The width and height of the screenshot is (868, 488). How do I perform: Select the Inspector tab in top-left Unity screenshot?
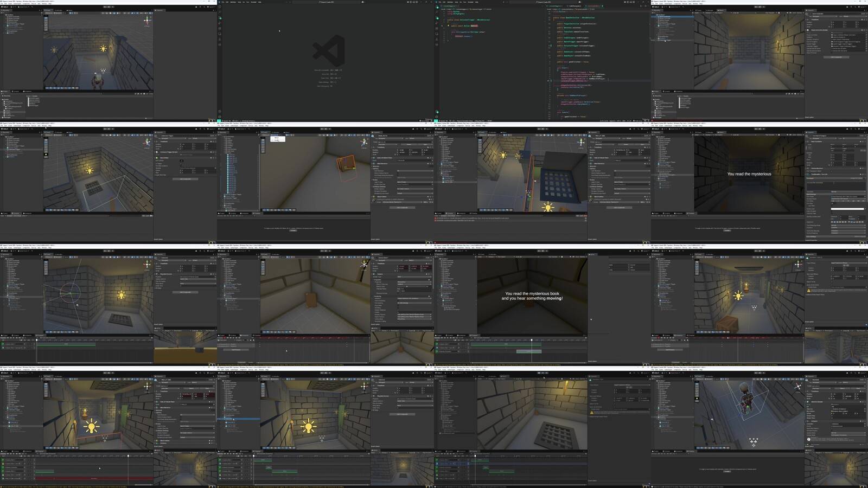[x=160, y=10]
